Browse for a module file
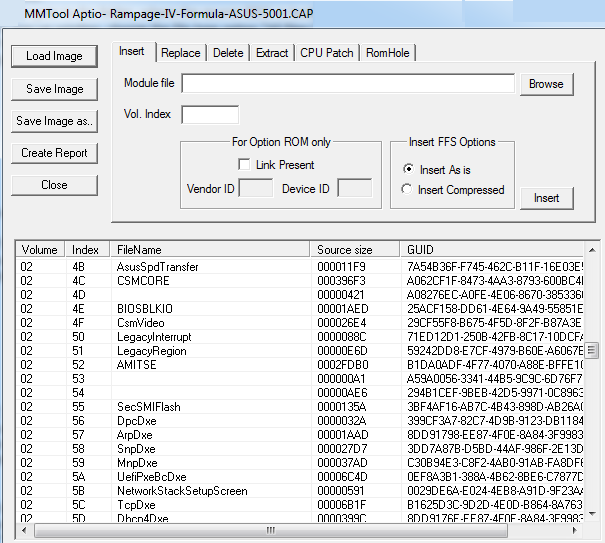Screen dimensions: 605x543 coord(546,84)
